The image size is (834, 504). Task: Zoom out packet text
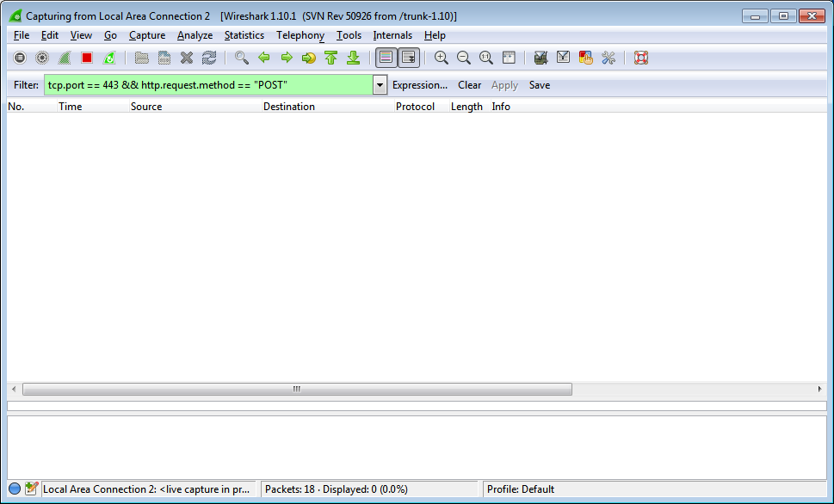coord(463,58)
